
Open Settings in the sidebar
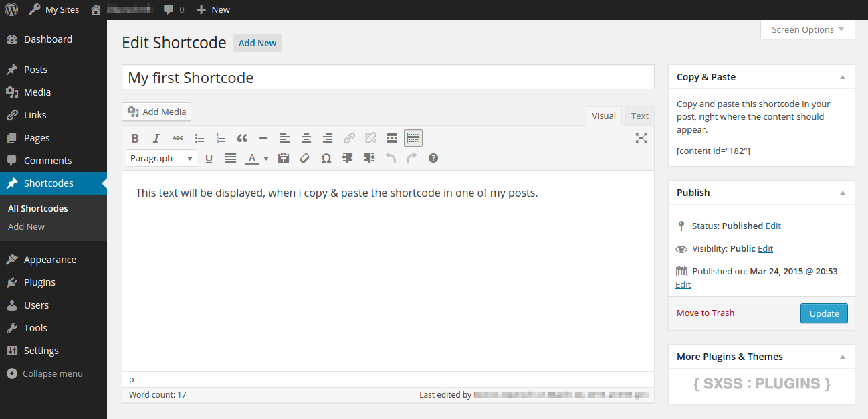coord(53,351)
